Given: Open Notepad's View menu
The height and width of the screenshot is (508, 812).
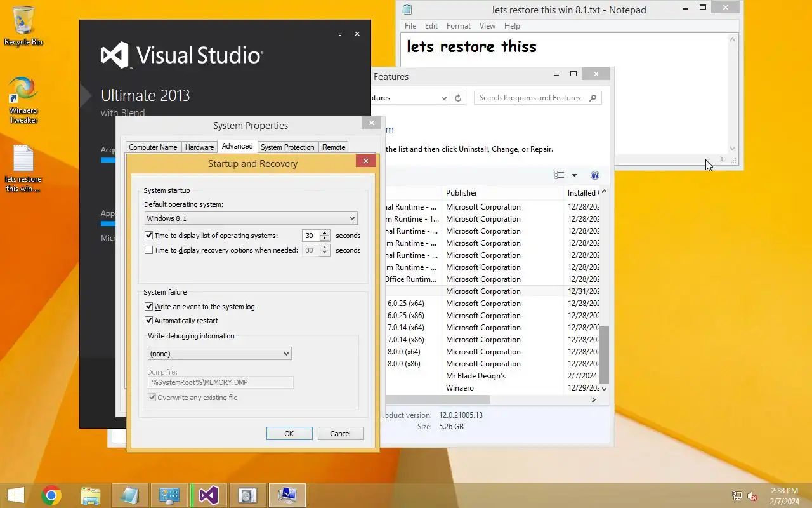Looking at the screenshot, I should point(487,26).
